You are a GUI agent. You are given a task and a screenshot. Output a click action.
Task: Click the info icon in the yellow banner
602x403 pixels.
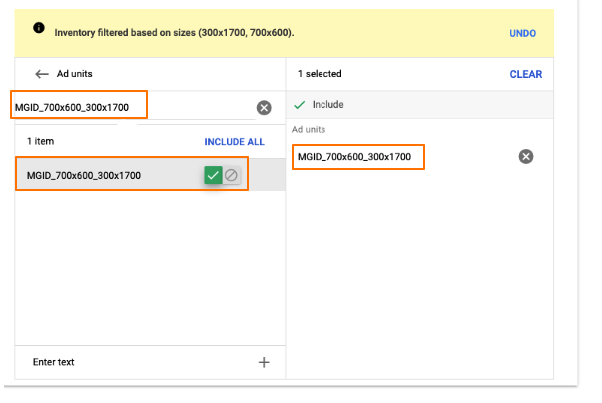(x=39, y=28)
